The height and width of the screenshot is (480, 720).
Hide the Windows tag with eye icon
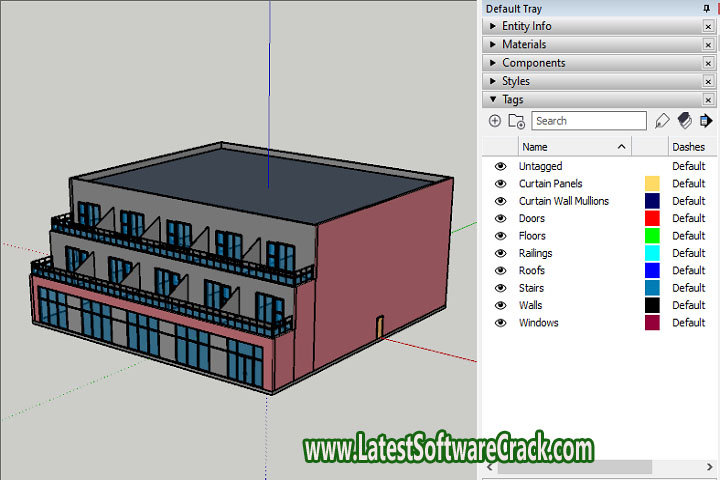pyautogui.click(x=501, y=323)
